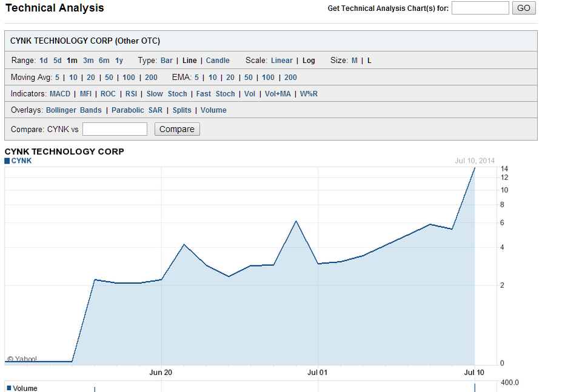The image size is (582, 392).
Task: Show the W%R indicator
Action: pyautogui.click(x=309, y=94)
